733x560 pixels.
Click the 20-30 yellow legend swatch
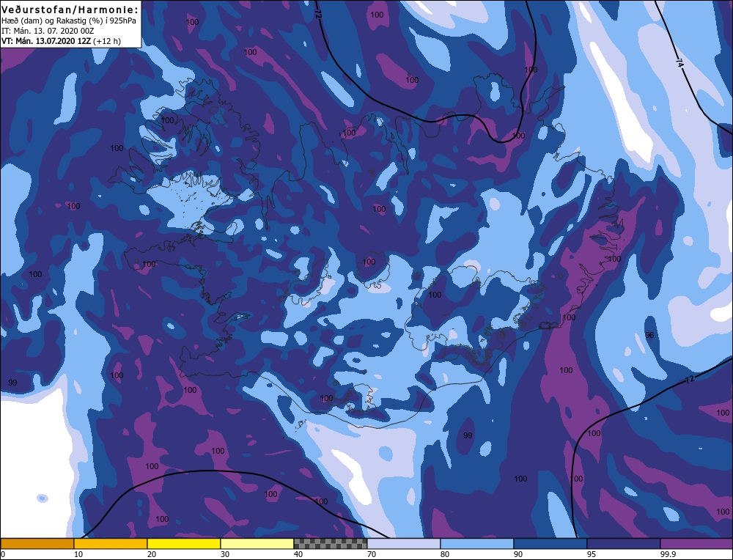pos(184,543)
